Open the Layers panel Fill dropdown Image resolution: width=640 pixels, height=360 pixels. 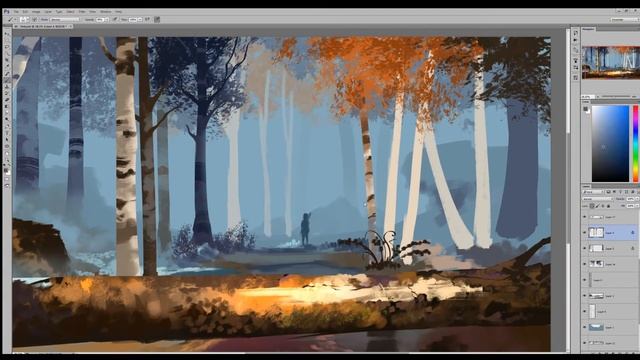click(x=637, y=206)
